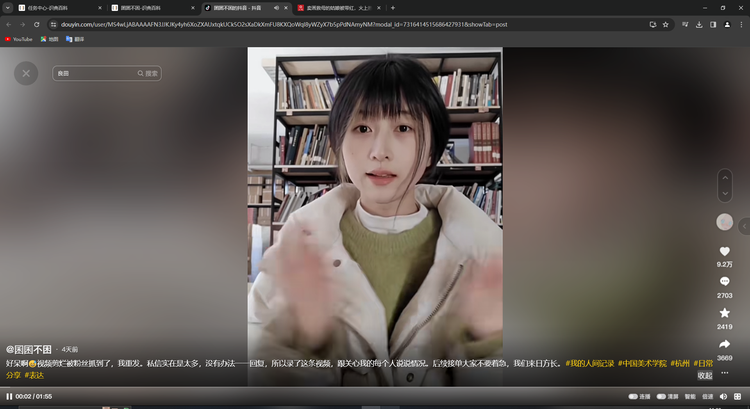This screenshot has height=409, width=750.
Task: Open the 倍速 playback speed menu
Action: [x=707, y=397]
